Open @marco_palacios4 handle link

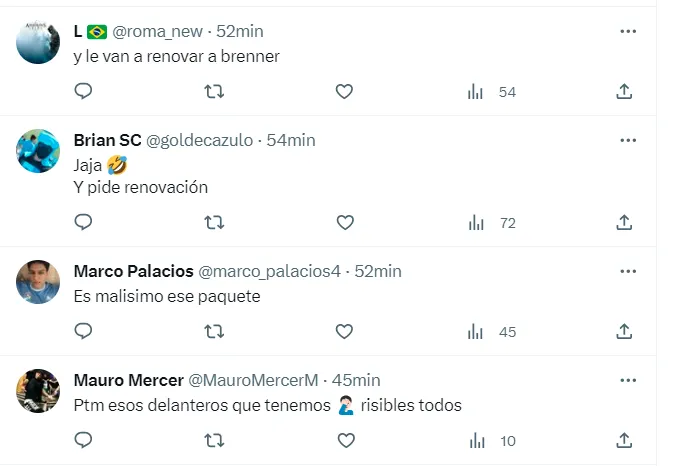point(269,271)
